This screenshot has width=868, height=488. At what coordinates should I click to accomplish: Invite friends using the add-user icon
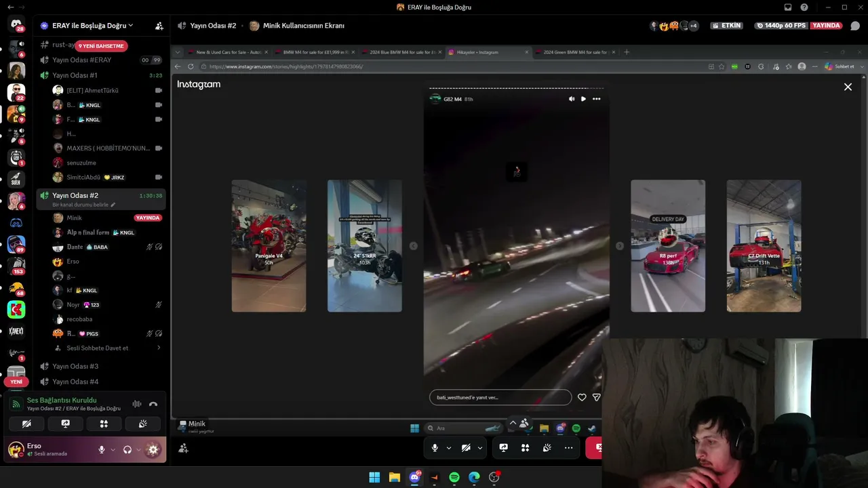point(183,448)
